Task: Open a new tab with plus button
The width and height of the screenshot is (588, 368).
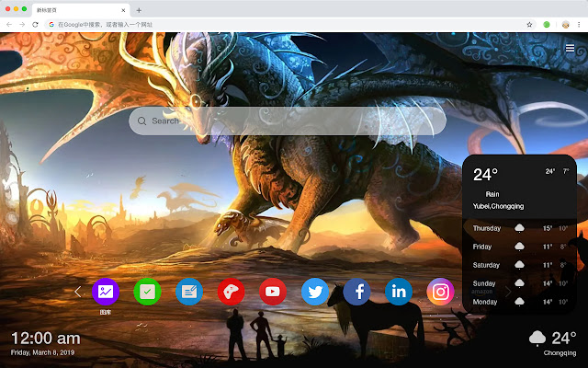Action: pos(139,9)
